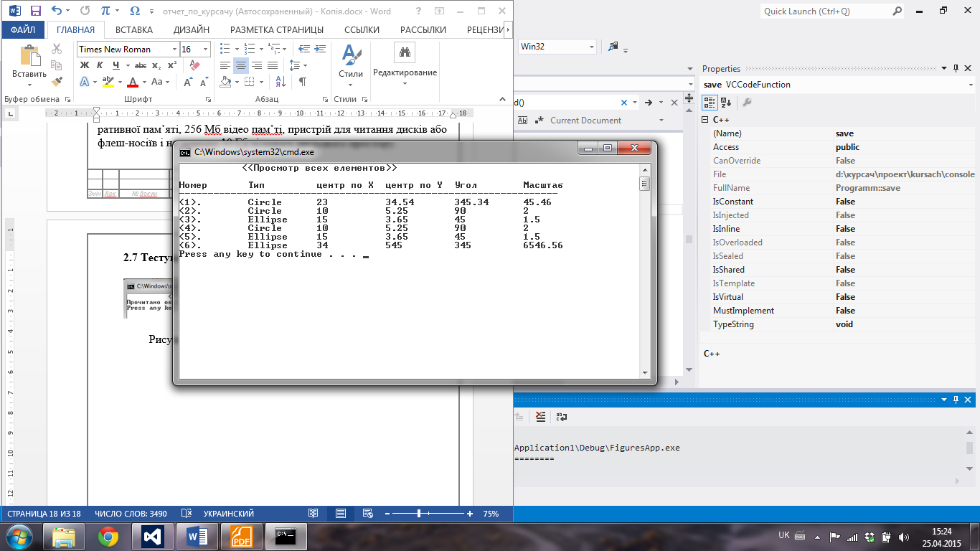Click the Format Painter brush icon
Viewport: 980px width, 551px height.
pyautogui.click(x=57, y=82)
